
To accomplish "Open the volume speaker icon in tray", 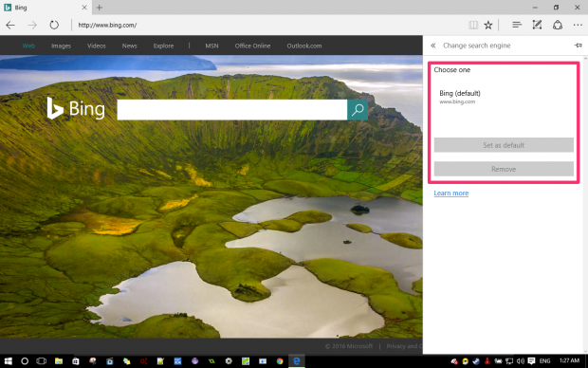I will [520, 361].
